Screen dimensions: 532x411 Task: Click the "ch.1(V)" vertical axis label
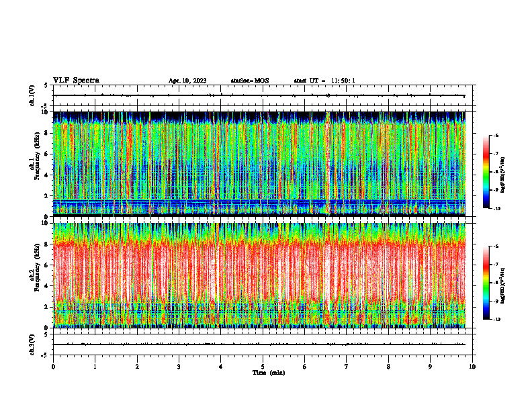[x=32, y=95]
